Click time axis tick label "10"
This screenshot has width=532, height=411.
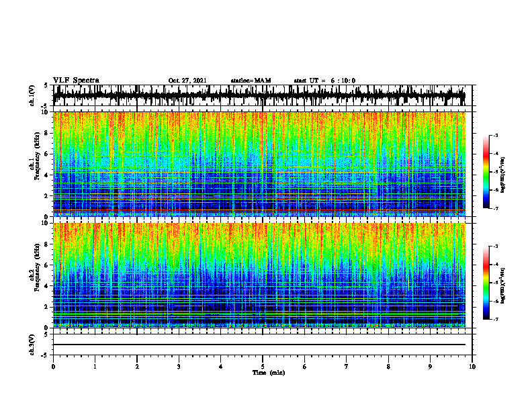(x=472, y=367)
